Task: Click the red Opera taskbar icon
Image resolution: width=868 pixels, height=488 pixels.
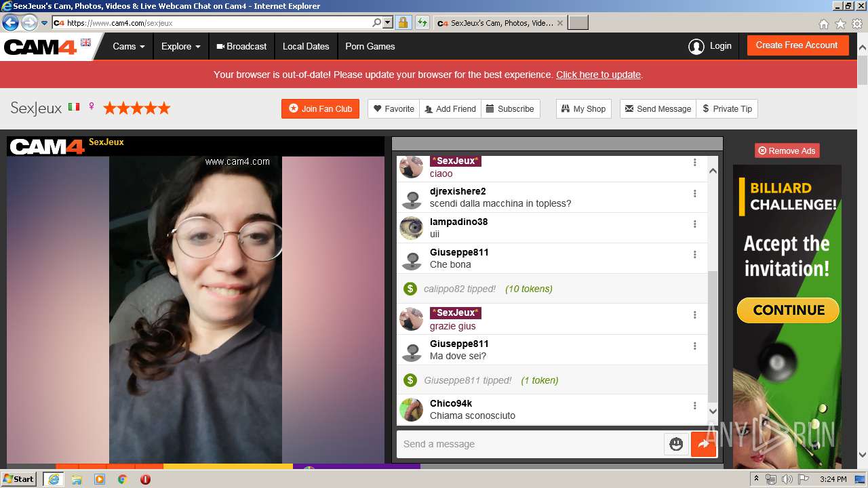Action: point(145,479)
